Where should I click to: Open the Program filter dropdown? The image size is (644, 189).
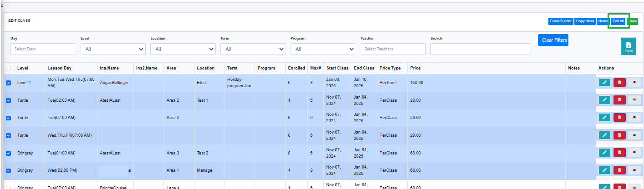pyautogui.click(x=323, y=49)
